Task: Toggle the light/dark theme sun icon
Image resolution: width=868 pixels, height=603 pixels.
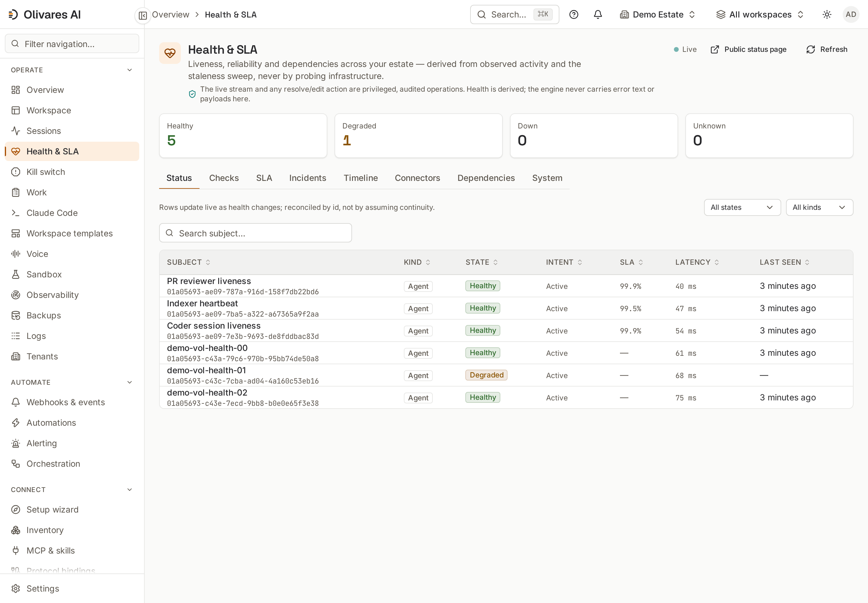Action: point(827,15)
